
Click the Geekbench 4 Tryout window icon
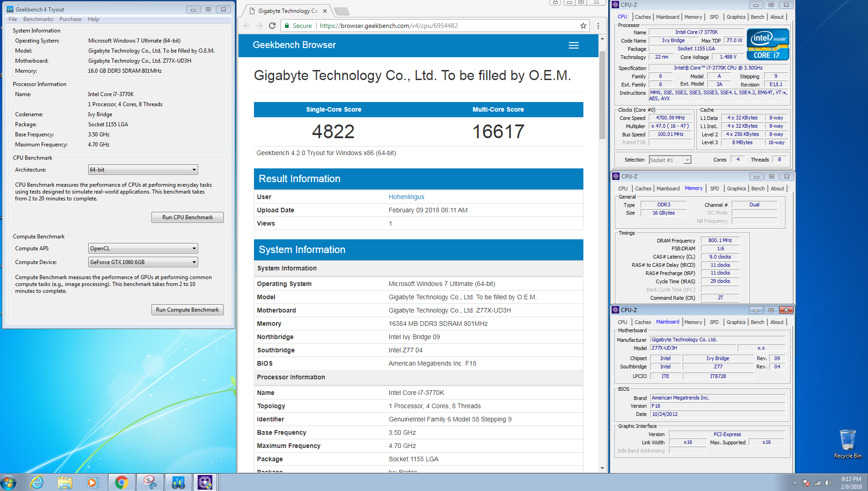pyautogui.click(x=10, y=9)
